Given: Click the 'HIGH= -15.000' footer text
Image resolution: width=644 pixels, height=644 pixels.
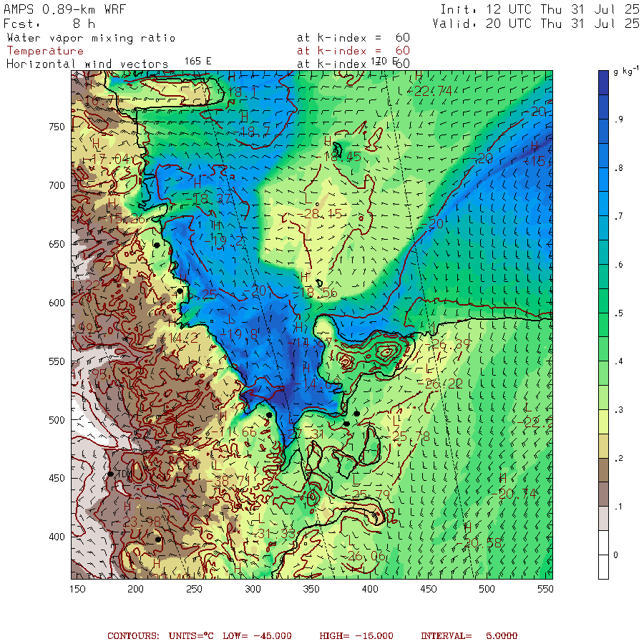Looking at the screenshot, I should (x=356, y=636).
